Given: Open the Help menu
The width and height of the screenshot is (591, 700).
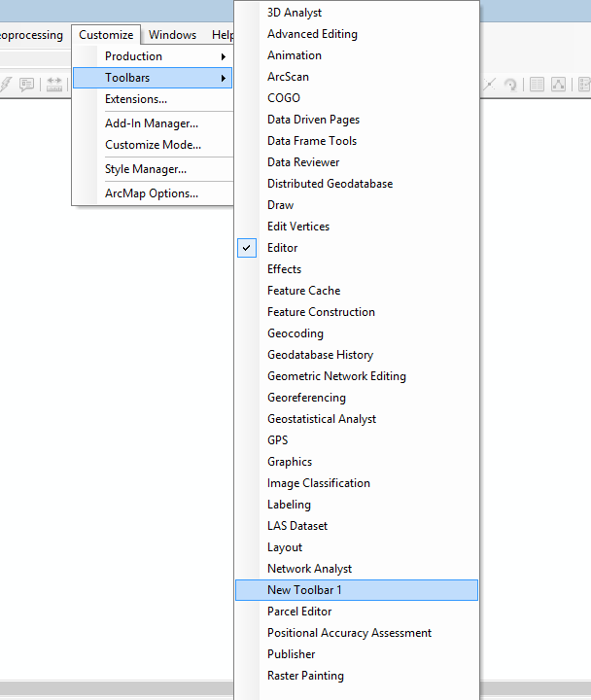Looking at the screenshot, I should tap(223, 35).
